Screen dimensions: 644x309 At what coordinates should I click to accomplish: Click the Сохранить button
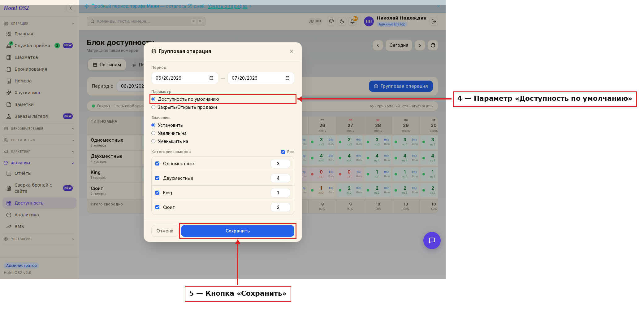pos(238,231)
